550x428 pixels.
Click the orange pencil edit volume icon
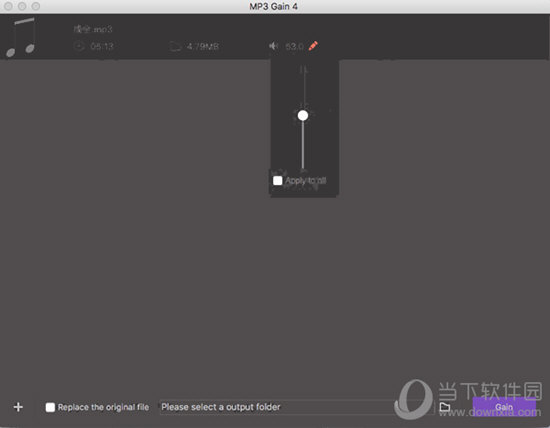313,46
